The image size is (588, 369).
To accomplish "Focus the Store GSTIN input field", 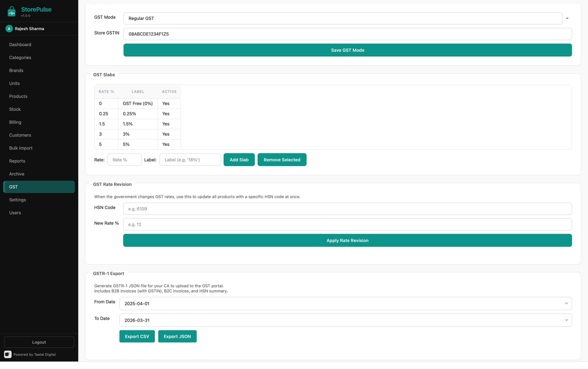I will 348,34.
